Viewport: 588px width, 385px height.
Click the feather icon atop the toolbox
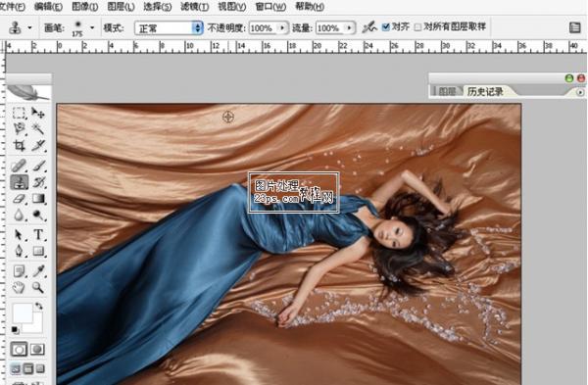point(28,93)
